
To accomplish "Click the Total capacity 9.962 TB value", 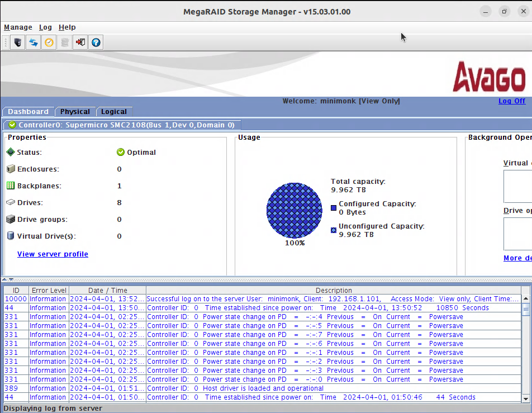I will [349, 189].
